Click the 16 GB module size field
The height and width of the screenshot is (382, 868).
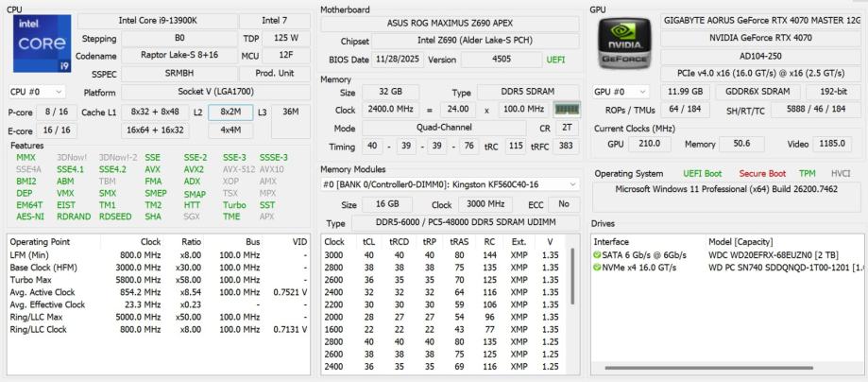(387, 204)
